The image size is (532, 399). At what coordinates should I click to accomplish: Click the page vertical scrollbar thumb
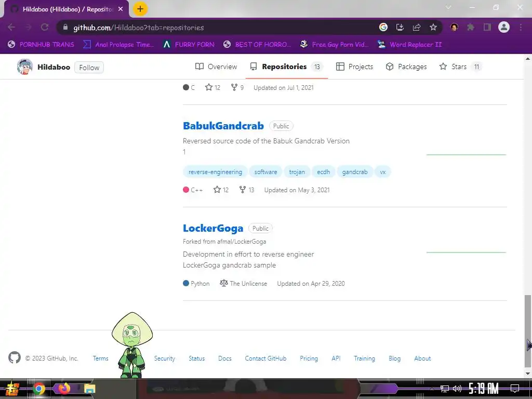point(528,331)
